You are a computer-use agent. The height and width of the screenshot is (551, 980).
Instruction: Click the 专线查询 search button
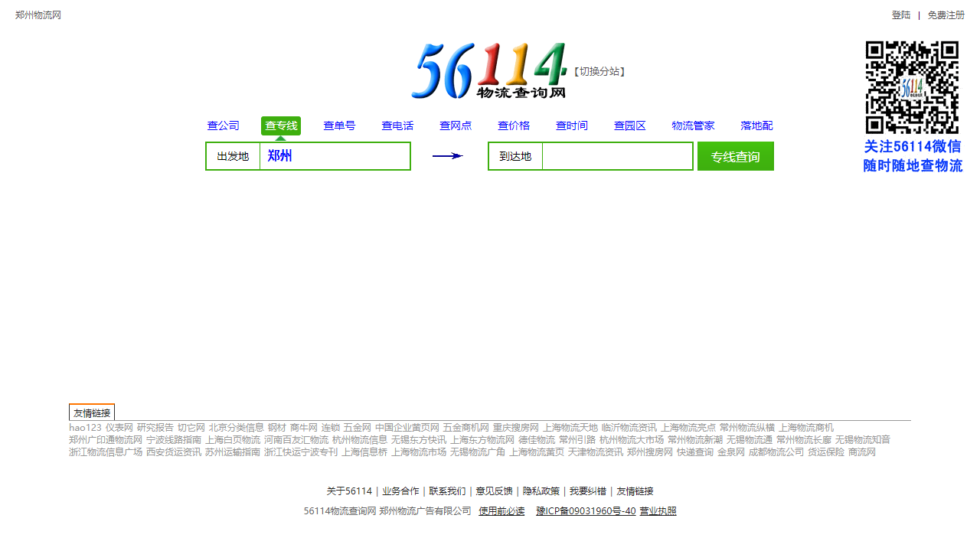[x=736, y=156]
